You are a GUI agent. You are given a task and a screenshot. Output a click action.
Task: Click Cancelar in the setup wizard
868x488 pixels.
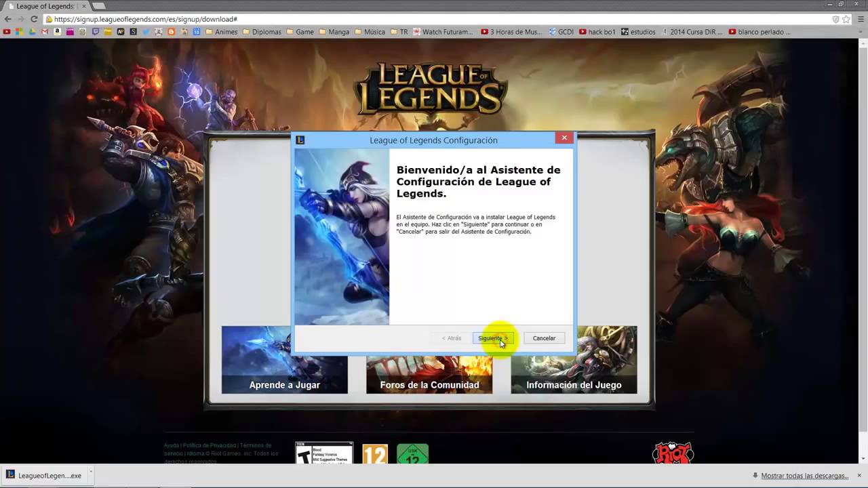tap(544, 338)
